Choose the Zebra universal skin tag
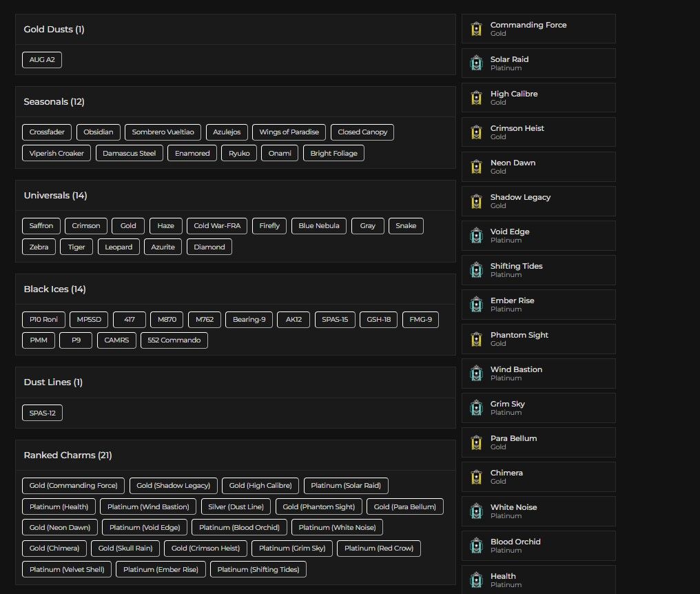This screenshot has width=700, height=594. coord(39,247)
